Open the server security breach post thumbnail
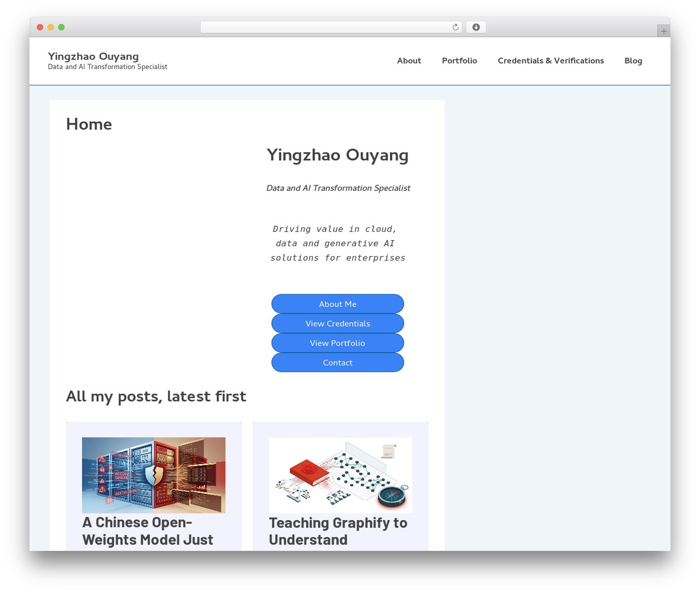 pos(154,475)
